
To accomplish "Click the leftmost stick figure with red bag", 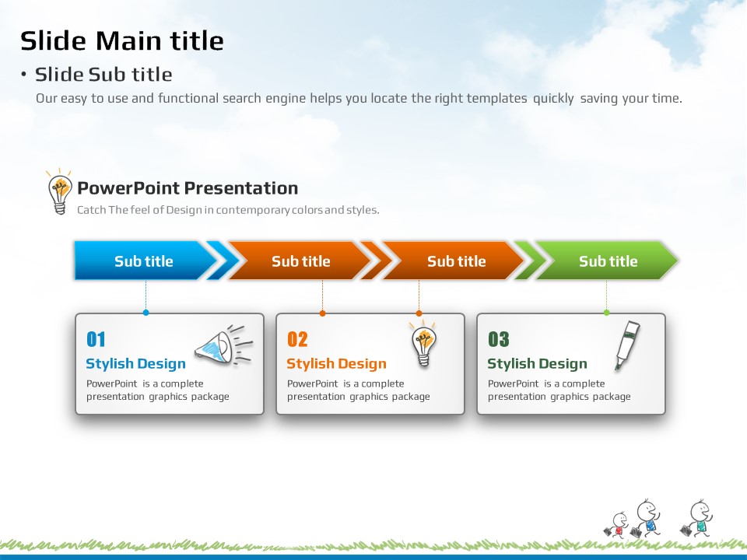I will (x=618, y=524).
